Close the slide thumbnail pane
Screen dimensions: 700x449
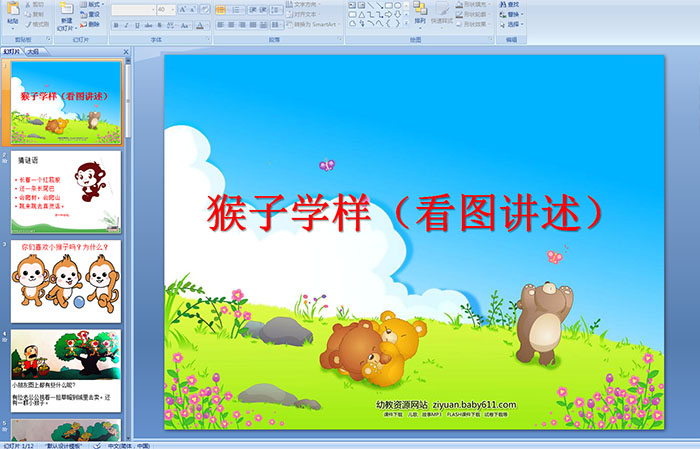click(x=126, y=52)
